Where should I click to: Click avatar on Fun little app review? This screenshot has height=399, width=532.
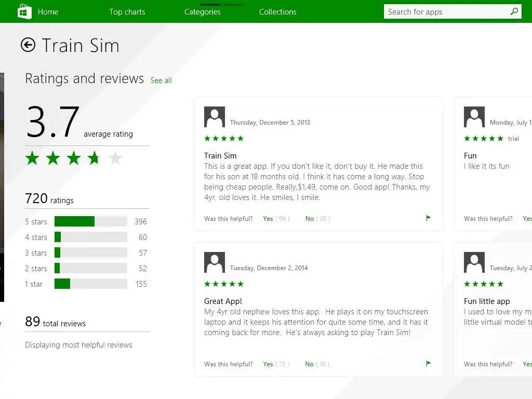point(474,262)
